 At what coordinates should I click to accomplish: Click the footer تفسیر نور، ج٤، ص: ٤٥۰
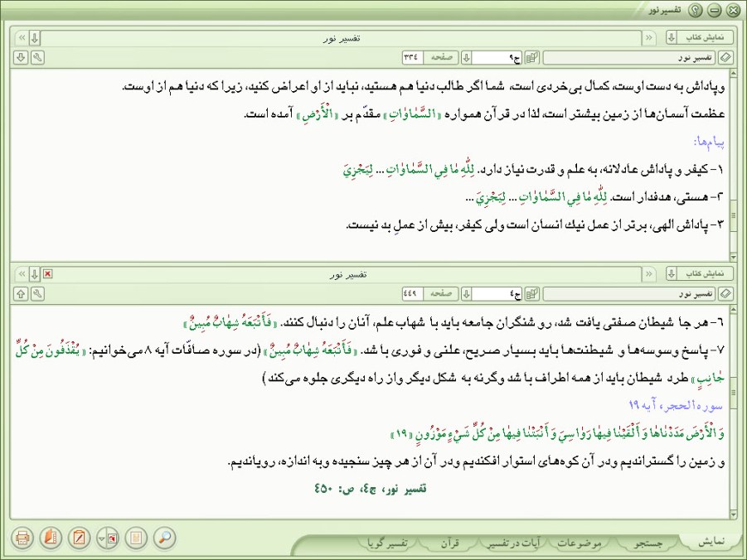click(370, 489)
